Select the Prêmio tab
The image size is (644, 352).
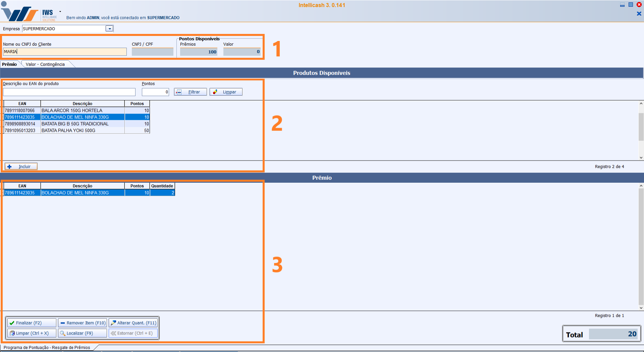(x=9, y=64)
